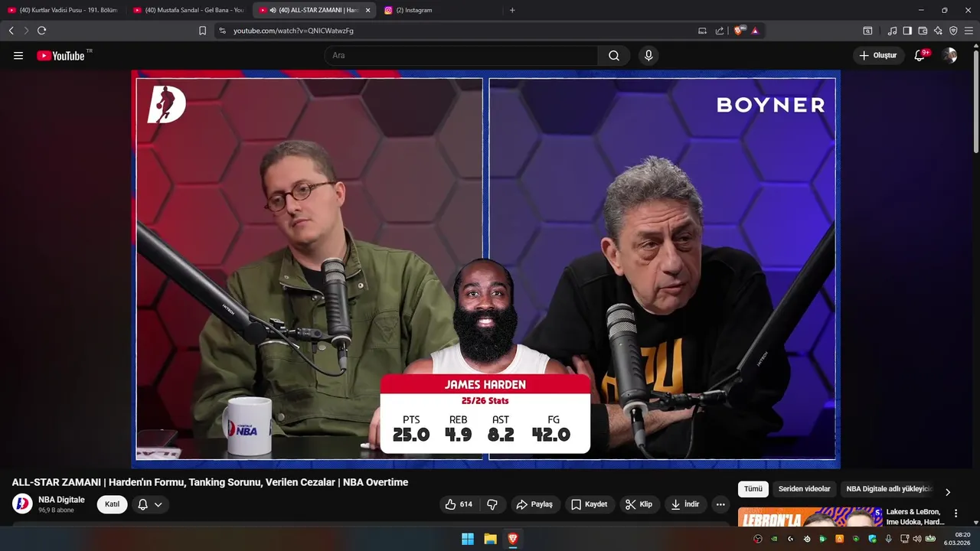
Task: Create a clip with Klip button
Action: click(x=639, y=504)
